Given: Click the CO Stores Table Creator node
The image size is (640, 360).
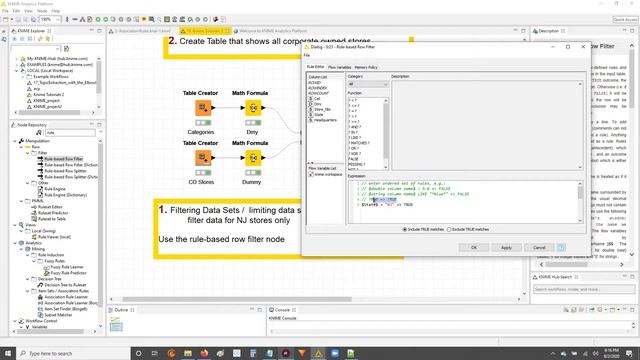Looking at the screenshot, I should 203,158.
